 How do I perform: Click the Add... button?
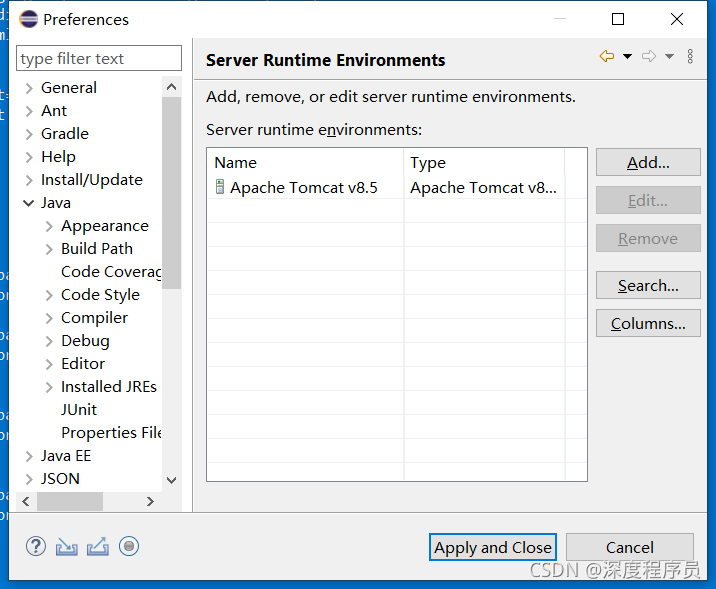tap(648, 162)
